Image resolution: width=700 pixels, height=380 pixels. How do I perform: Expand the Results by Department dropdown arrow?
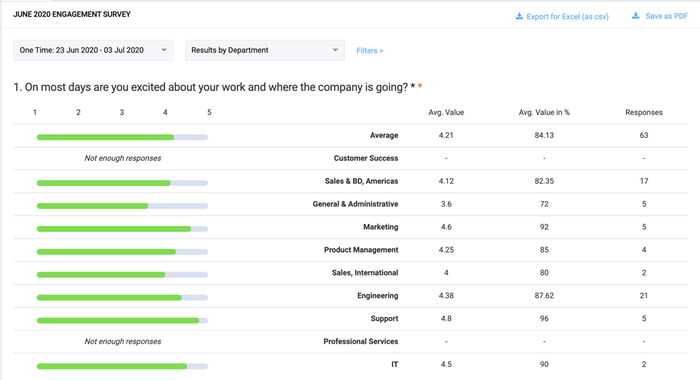coord(335,50)
